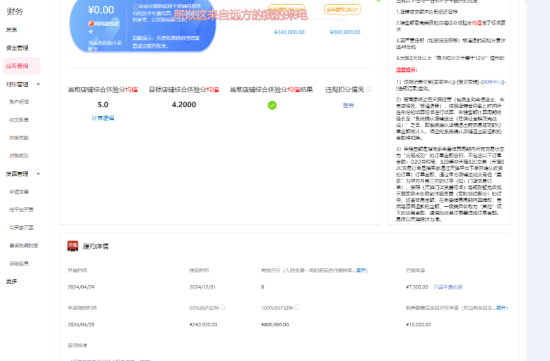Click the info icon beside 100% target label
This screenshot has width=550, height=361.
click(297, 307)
